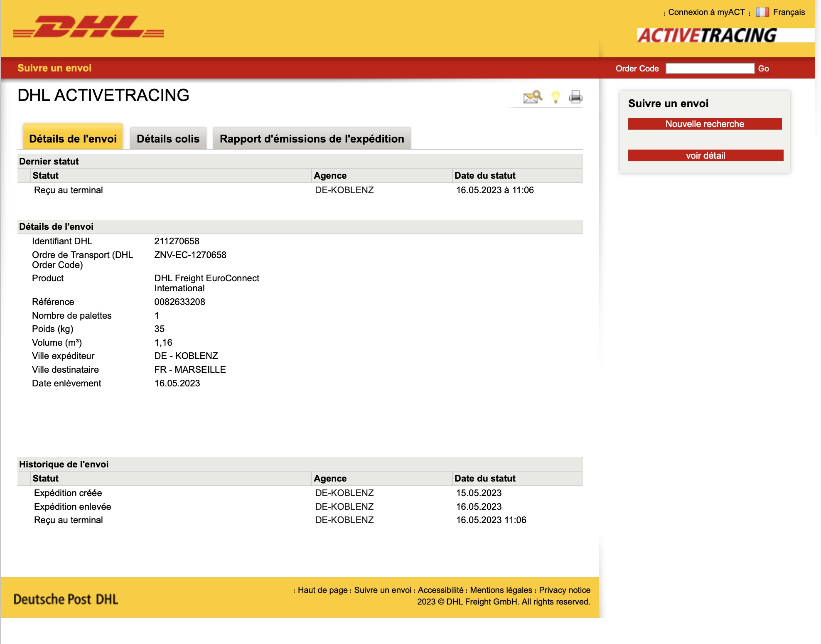This screenshot has height=644, width=821.
Task: Click the history date 15.05.2023
Action: tap(479, 493)
